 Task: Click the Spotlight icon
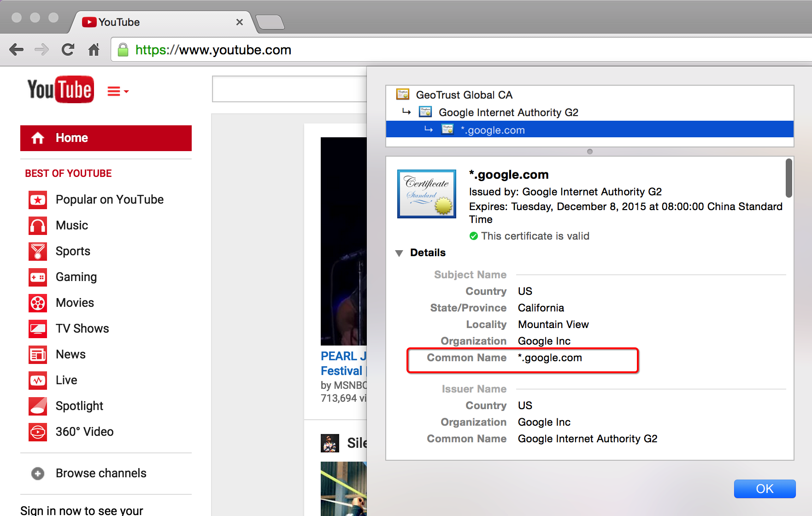(38, 406)
